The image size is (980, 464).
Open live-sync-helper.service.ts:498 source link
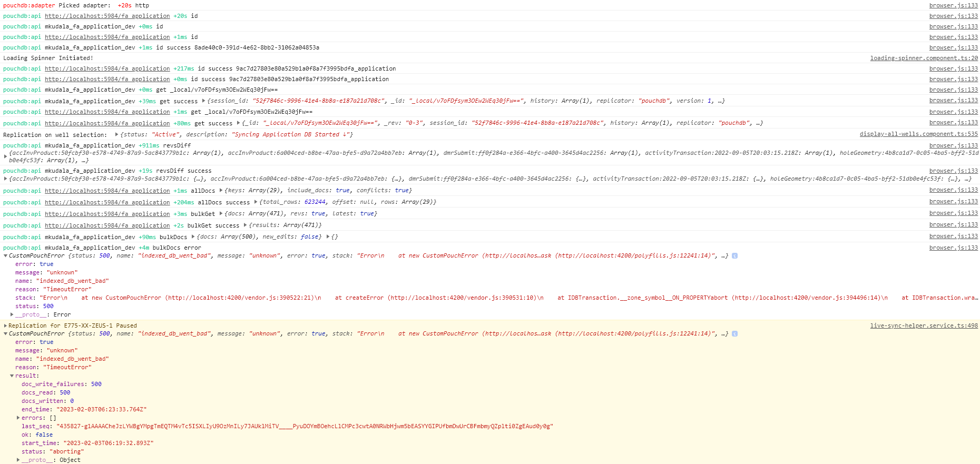(924, 325)
